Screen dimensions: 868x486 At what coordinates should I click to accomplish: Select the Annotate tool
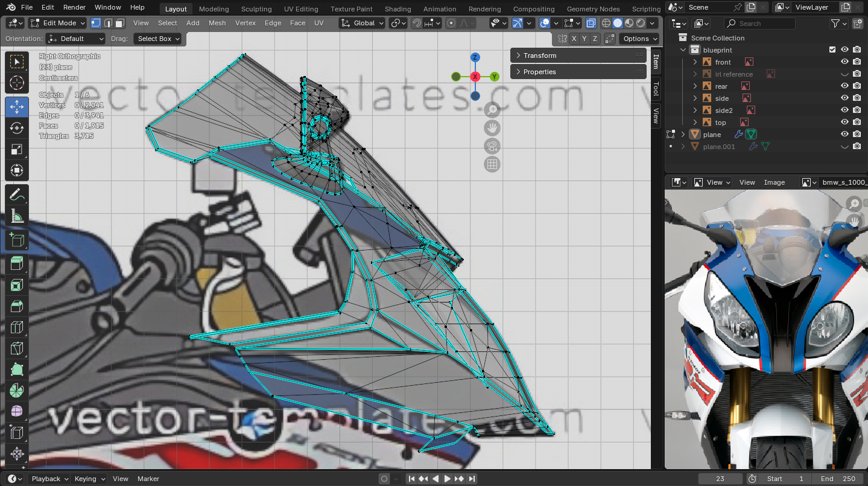coord(17,194)
